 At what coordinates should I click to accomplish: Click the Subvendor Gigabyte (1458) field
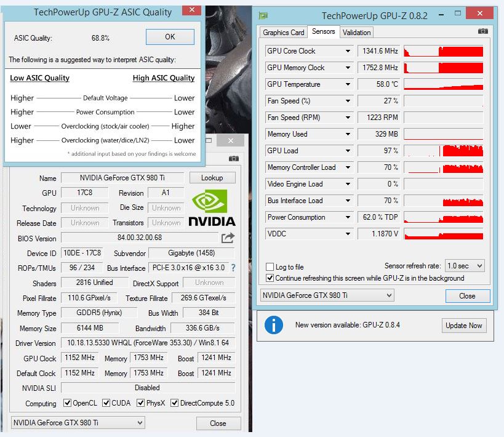191,253
